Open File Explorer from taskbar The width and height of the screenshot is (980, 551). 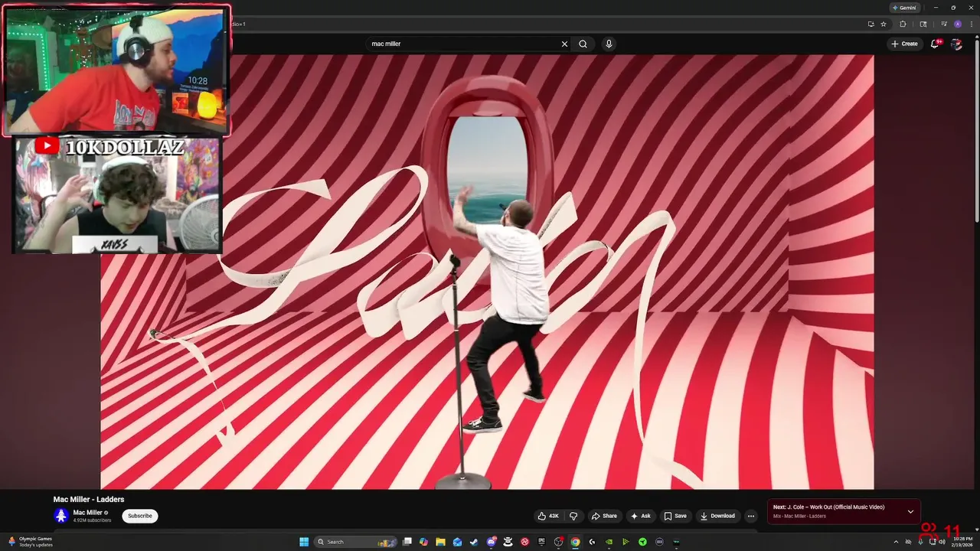(x=440, y=542)
